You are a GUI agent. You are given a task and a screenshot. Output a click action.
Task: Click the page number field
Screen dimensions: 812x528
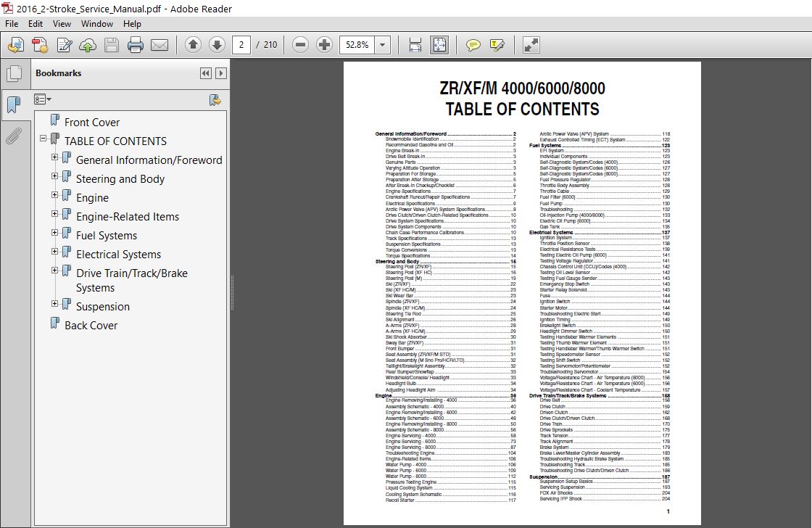[x=241, y=45]
